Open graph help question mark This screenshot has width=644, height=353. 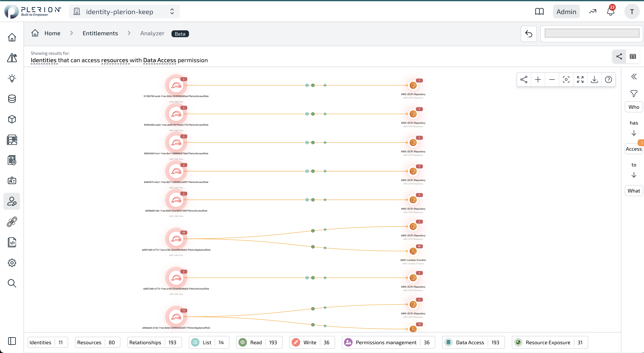click(x=608, y=79)
